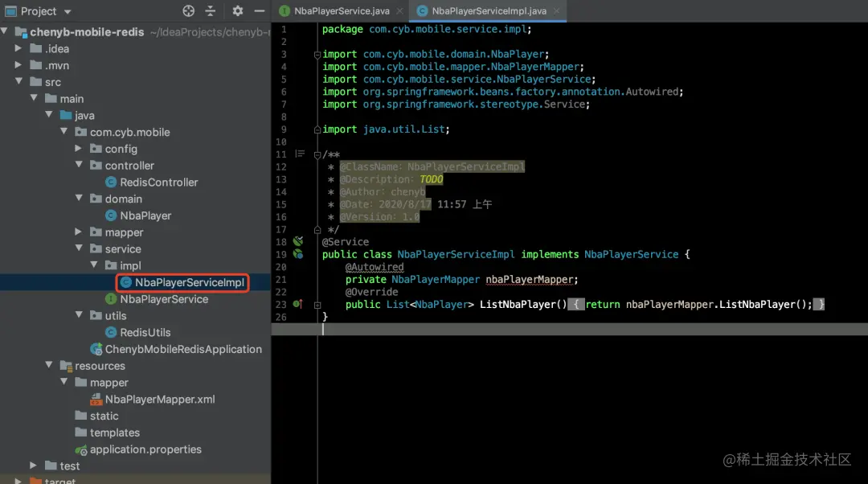Switch to NbaPlayerServiceImpl.java tab
The image size is (868, 484).
pyautogui.click(x=489, y=10)
